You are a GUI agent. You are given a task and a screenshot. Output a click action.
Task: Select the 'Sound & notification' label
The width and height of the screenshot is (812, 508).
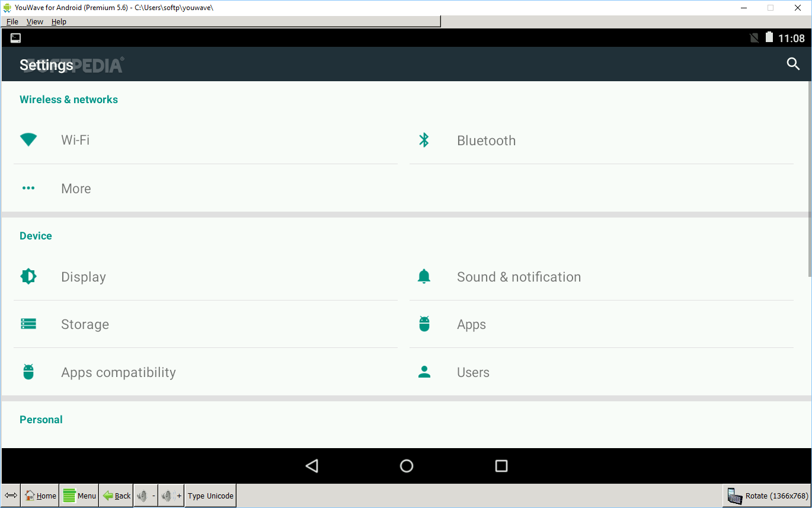tap(519, 277)
